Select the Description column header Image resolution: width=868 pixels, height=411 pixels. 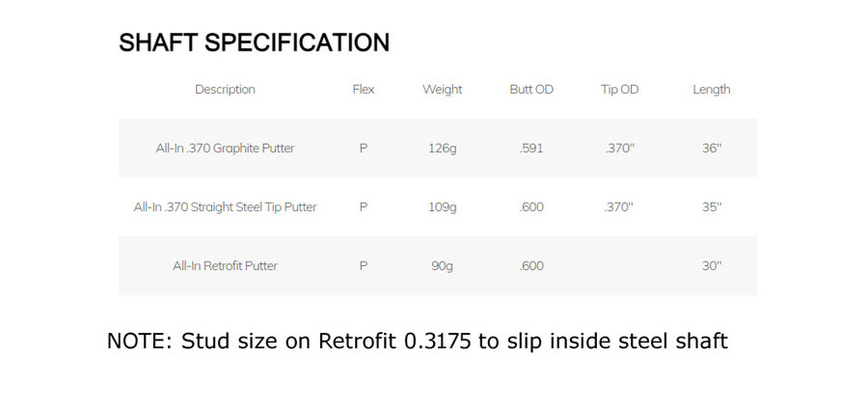tap(225, 89)
